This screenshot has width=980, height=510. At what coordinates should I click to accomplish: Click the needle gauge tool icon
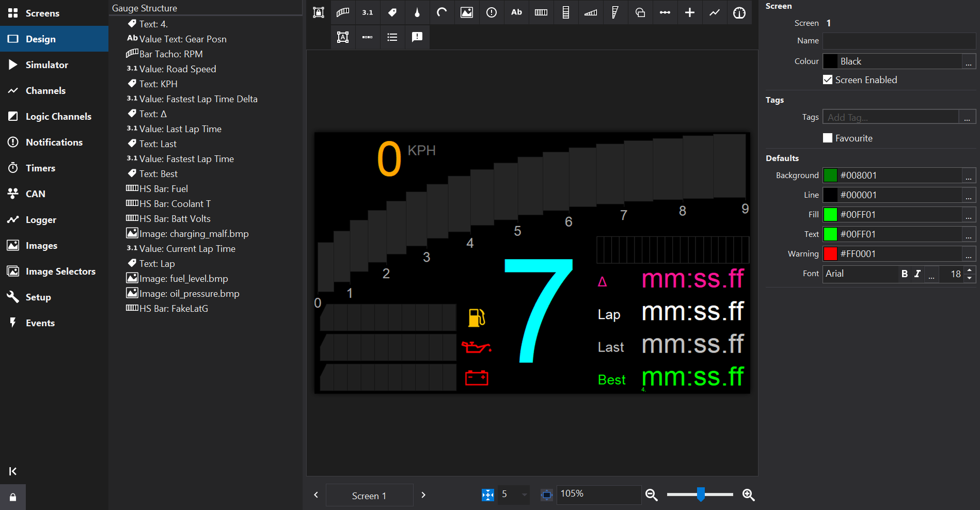[417, 12]
